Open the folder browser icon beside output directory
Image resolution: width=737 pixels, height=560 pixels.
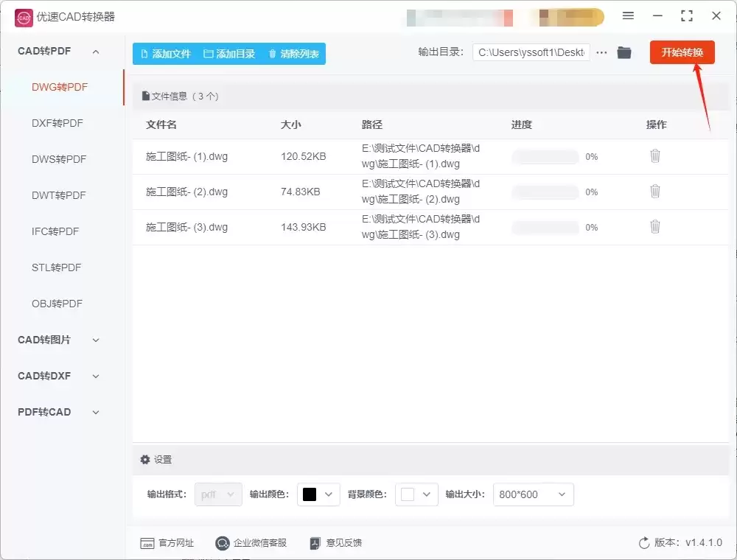pos(624,52)
